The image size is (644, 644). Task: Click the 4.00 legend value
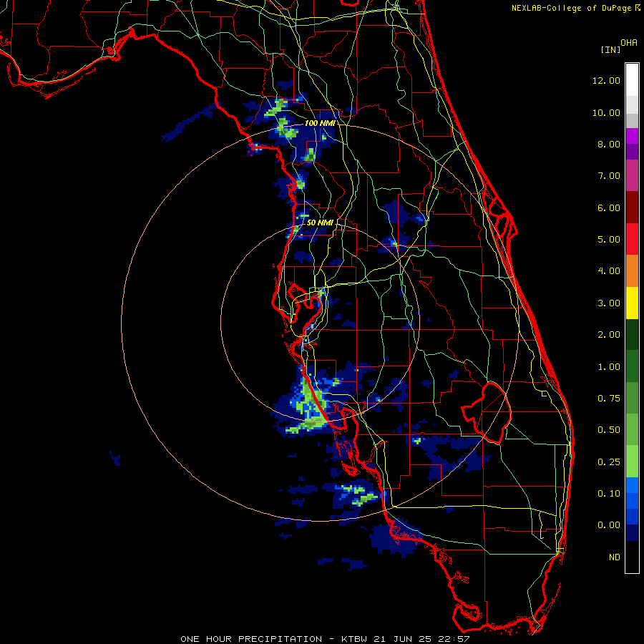click(609, 271)
